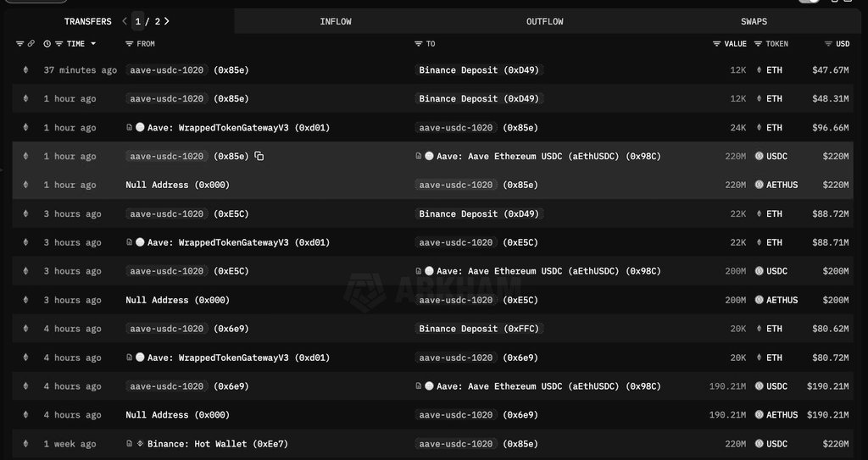
Task: Copy address icon next to (0x85e)
Action: click(259, 156)
